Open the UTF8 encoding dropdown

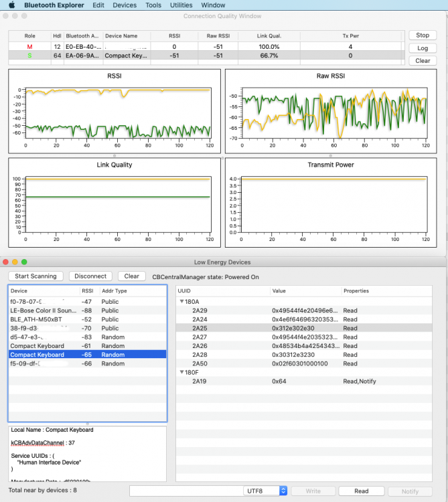tap(265, 491)
